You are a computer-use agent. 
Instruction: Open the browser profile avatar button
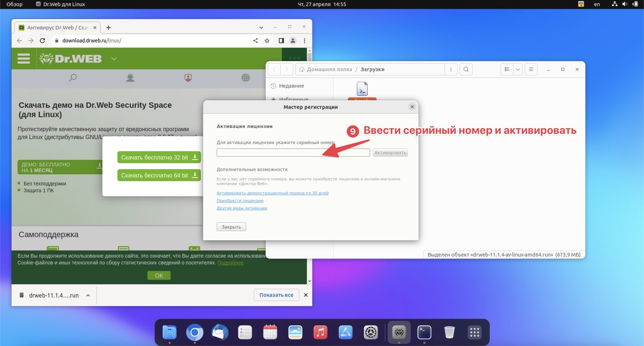click(x=293, y=41)
